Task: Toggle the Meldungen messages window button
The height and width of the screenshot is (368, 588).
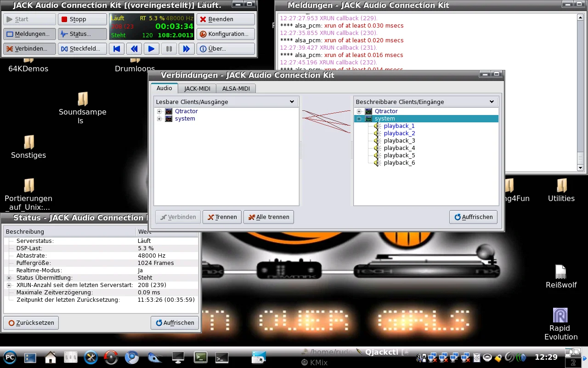Action: click(x=29, y=34)
